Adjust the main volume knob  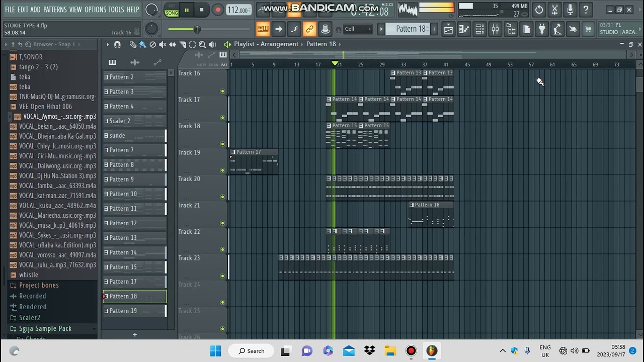(x=151, y=10)
